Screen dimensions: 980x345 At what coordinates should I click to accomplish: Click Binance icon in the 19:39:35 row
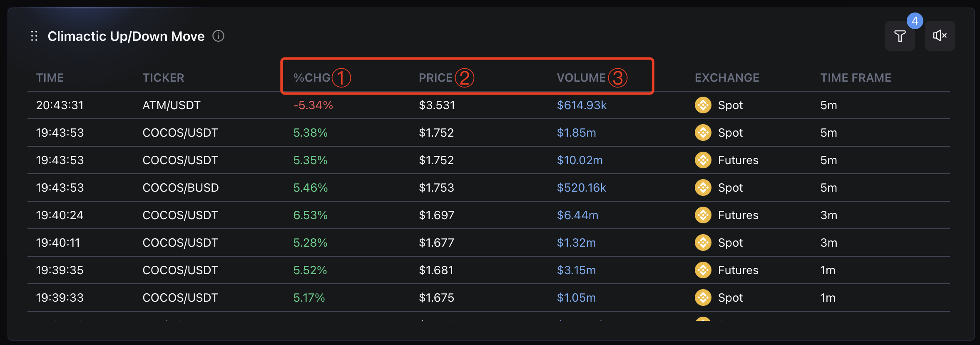click(x=703, y=270)
